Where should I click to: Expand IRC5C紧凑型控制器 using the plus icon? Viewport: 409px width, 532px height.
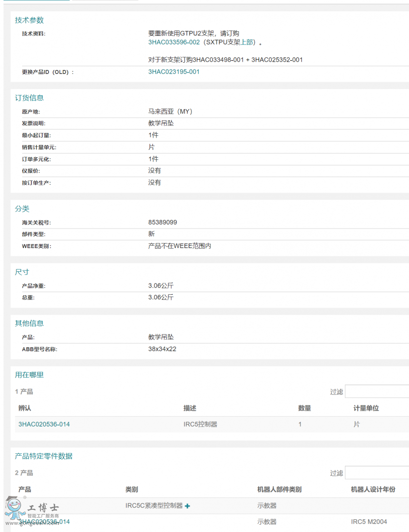coord(187,506)
